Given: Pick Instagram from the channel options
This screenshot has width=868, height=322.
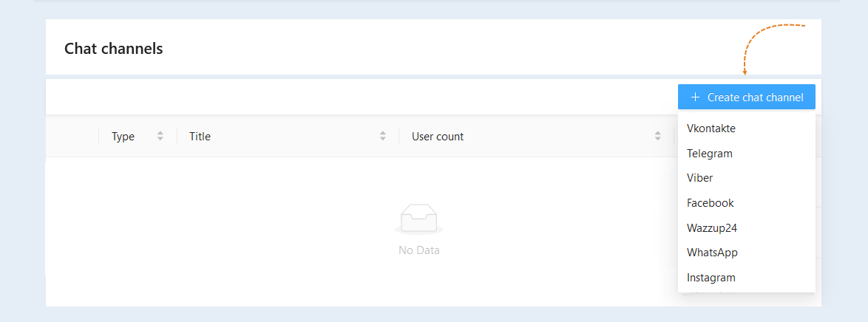Looking at the screenshot, I should pyautogui.click(x=746, y=277).
